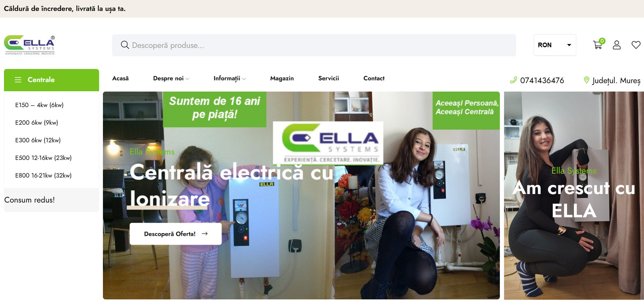644x305 pixels.
Task: Call phone number 0741436476
Action: pyautogui.click(x=542, y=81)
